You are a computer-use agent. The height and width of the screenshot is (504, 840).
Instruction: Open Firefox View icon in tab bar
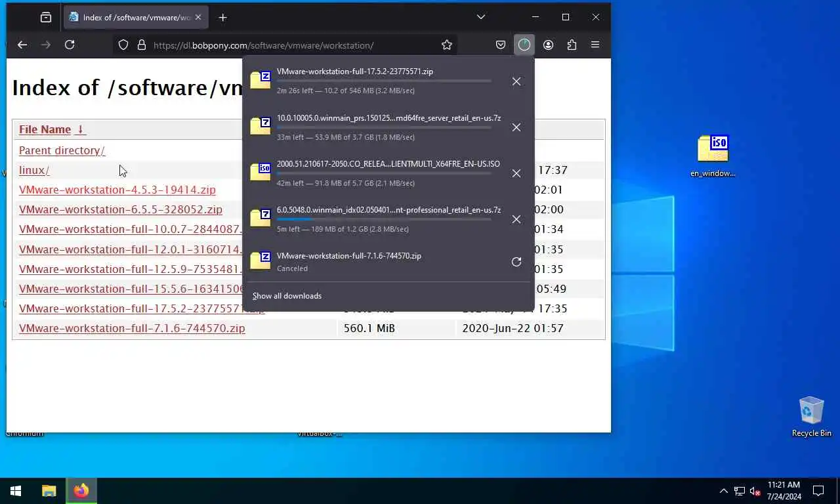(x=46, y=17)
